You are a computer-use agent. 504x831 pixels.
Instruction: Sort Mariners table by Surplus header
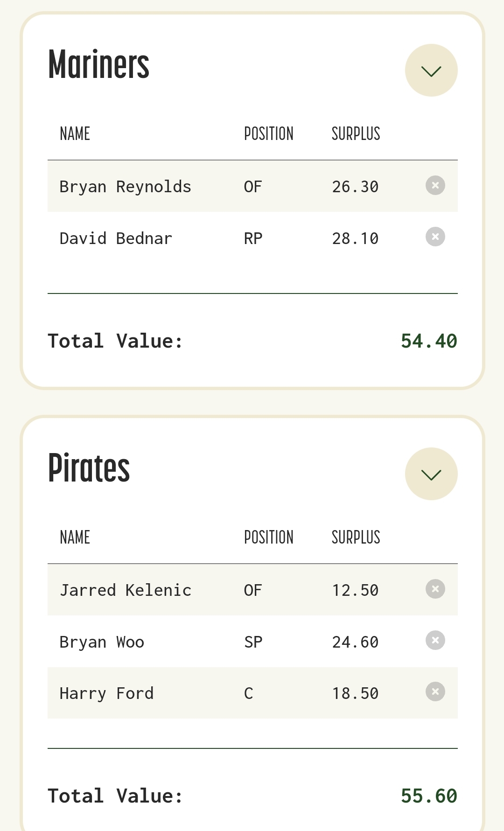coord(356,134)
